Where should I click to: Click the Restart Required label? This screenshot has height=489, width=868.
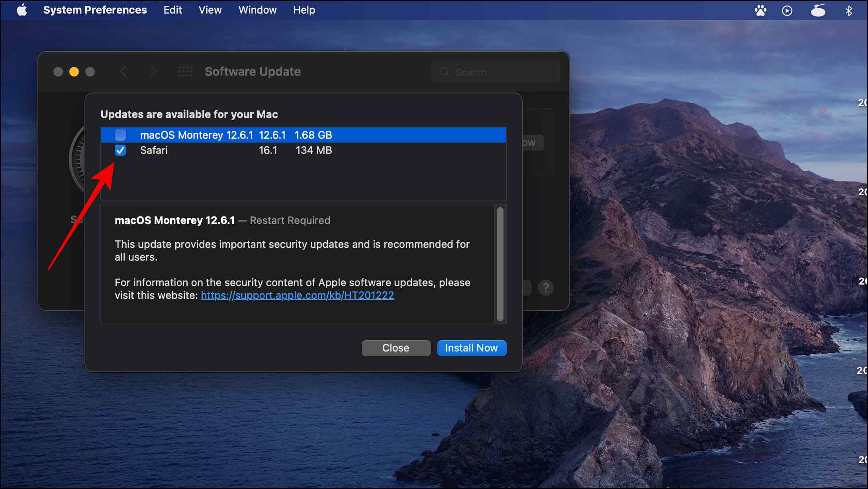click(x=290, y=220)
